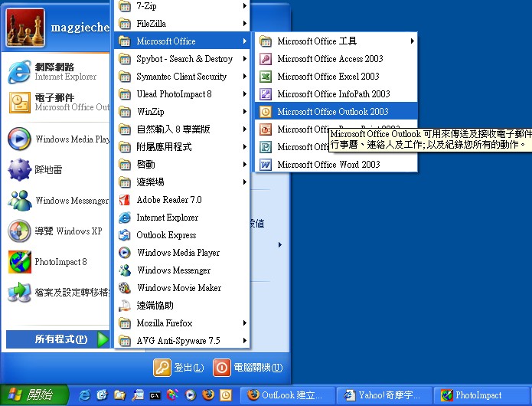Launch Windows Messenger from All Programs list
Viewport: 532px width, 406px height.
tap(182, 270)
